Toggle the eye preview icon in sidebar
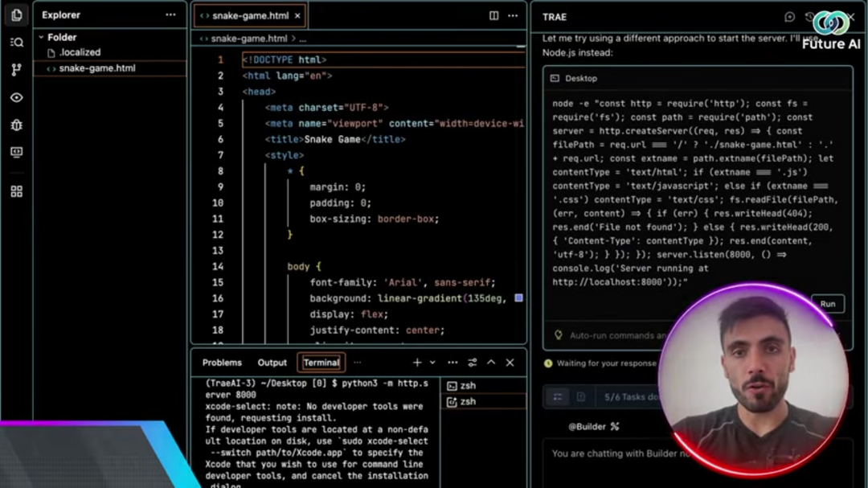 16,97
